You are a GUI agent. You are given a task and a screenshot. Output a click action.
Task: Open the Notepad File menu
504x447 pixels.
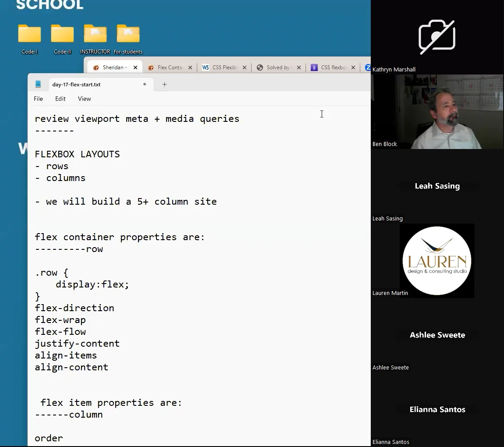tap(38, 99)
